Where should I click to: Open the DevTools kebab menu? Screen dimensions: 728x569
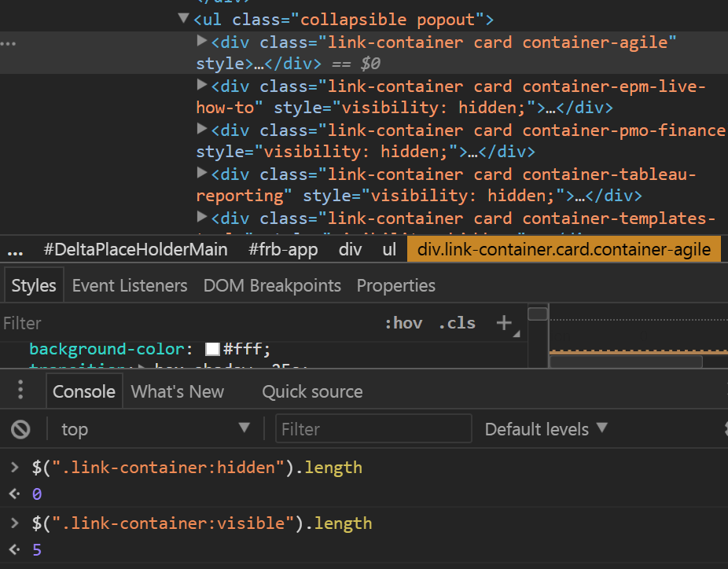tap(19, 391)
